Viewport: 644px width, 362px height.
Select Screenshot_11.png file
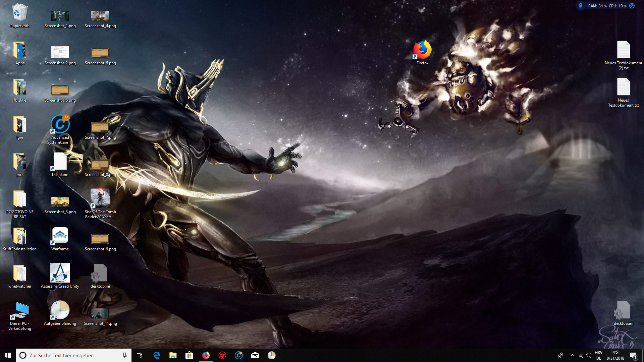[100, 316]
